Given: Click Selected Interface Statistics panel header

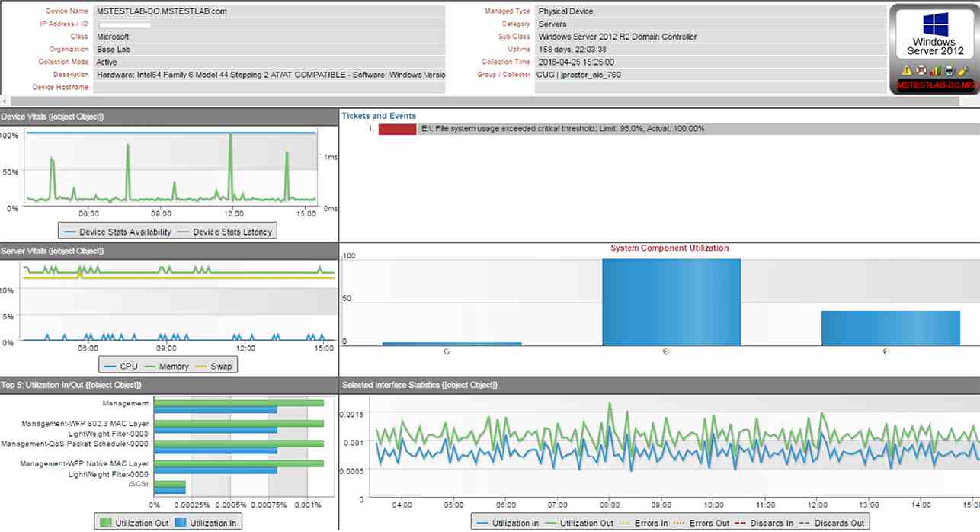Looking at the screenshot, I should coord(659,386).
